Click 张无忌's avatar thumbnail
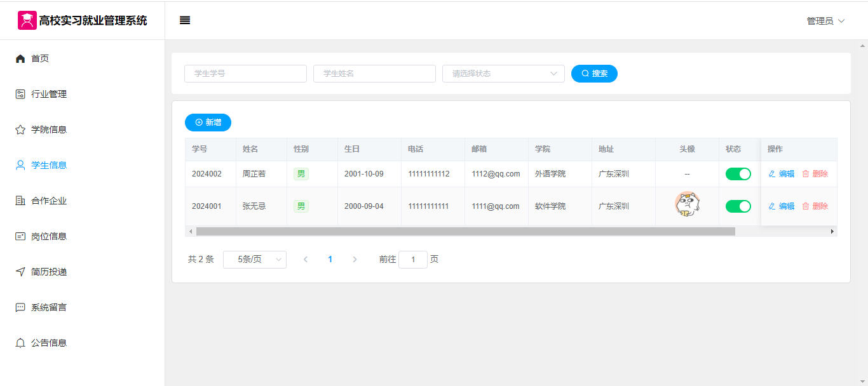The image size is (868, 386). click(x=687, y=204)
